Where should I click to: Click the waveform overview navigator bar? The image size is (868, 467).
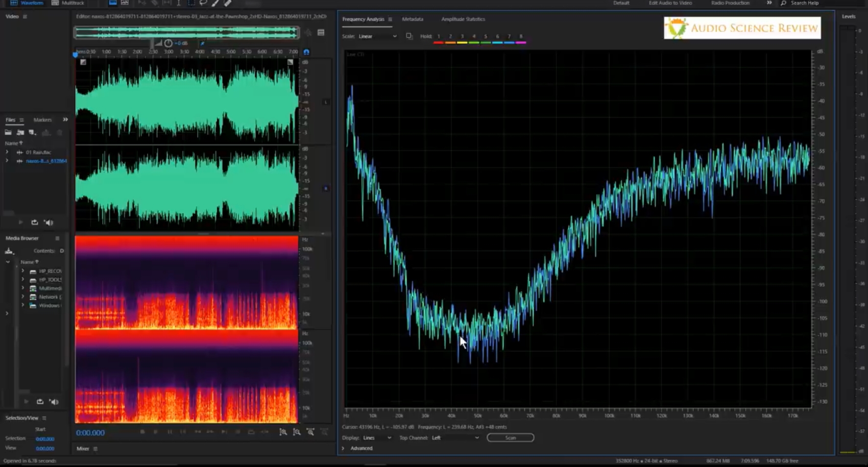(186, 33)
